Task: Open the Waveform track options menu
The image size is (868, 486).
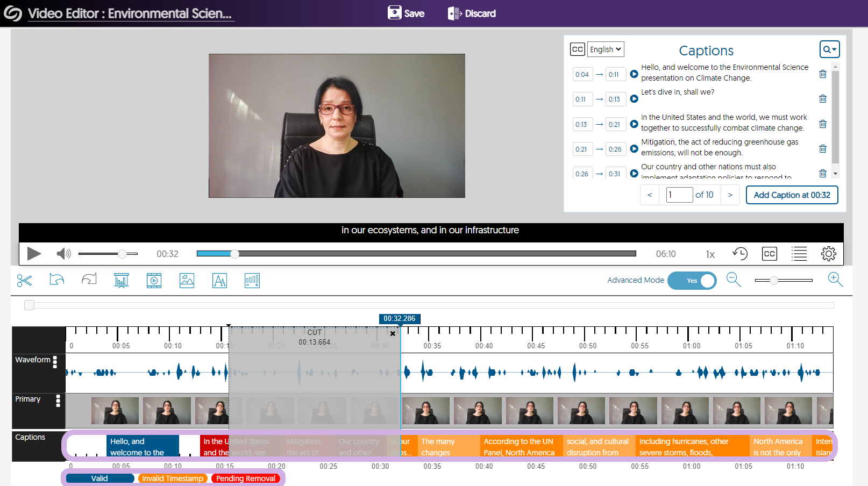Action: [x=55, y=362]
